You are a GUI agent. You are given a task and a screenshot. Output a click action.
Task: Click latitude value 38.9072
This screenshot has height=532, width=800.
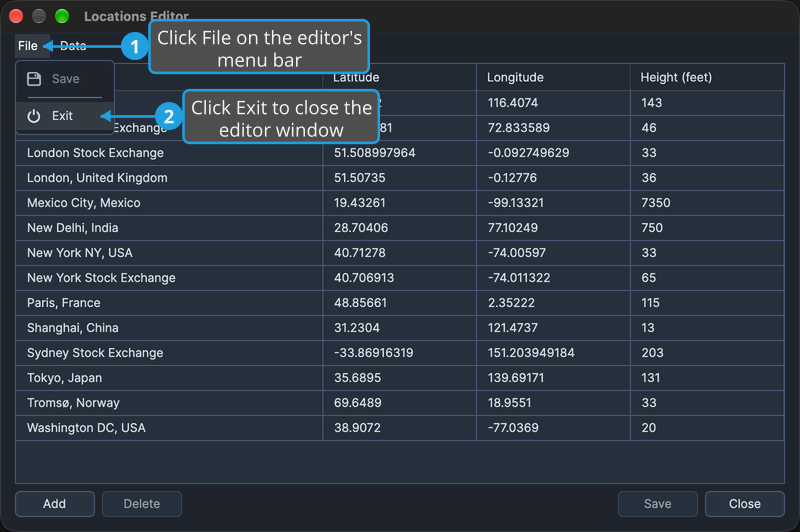click(357, 428)
